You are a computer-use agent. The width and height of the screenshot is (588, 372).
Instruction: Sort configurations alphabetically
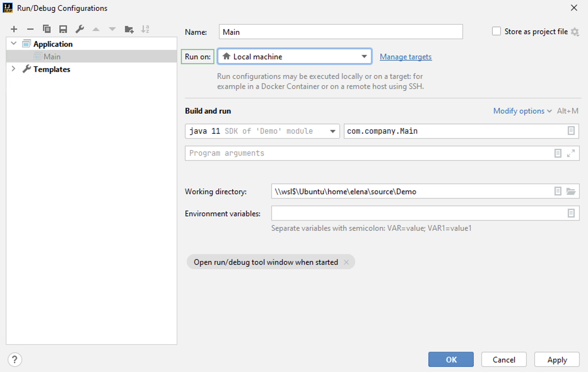[x=145, y=29]
